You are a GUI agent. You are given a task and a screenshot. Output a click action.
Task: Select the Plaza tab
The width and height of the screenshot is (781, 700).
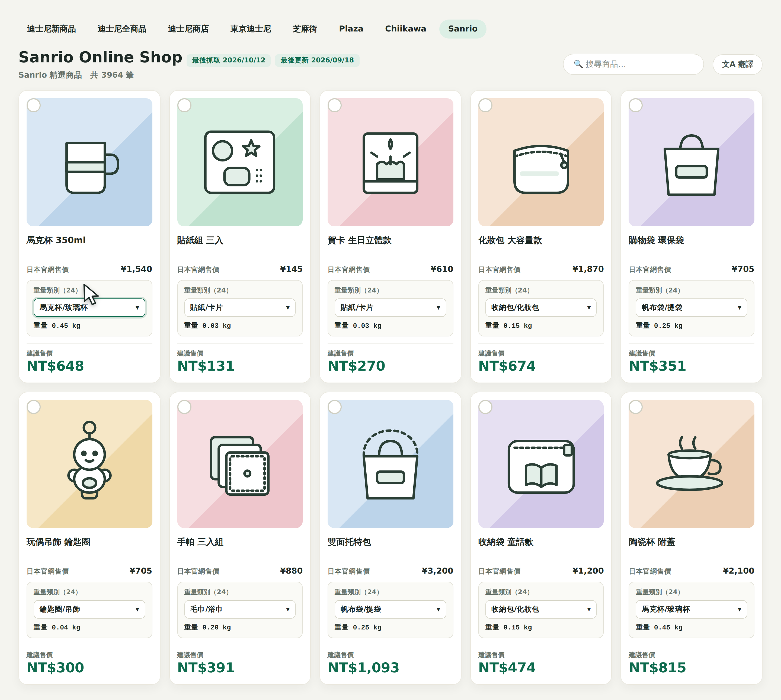coord(351,29)
